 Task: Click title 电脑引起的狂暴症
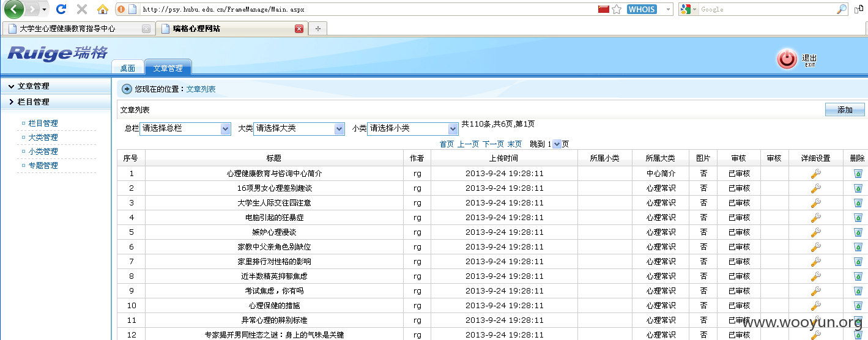(x=274, y=218)
